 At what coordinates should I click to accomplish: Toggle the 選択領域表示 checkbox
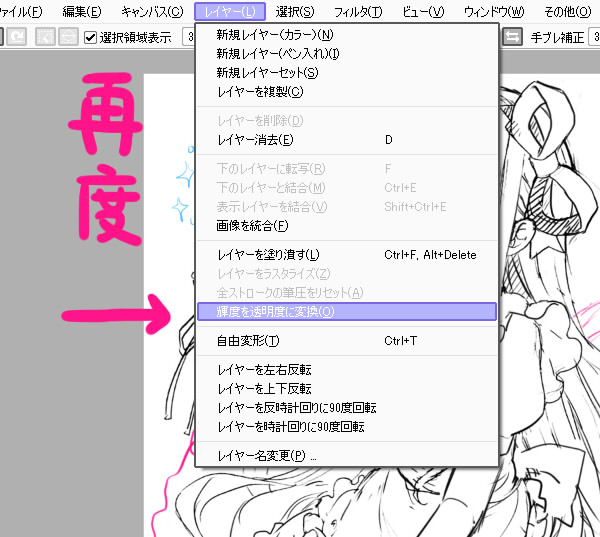click(90, 38)
